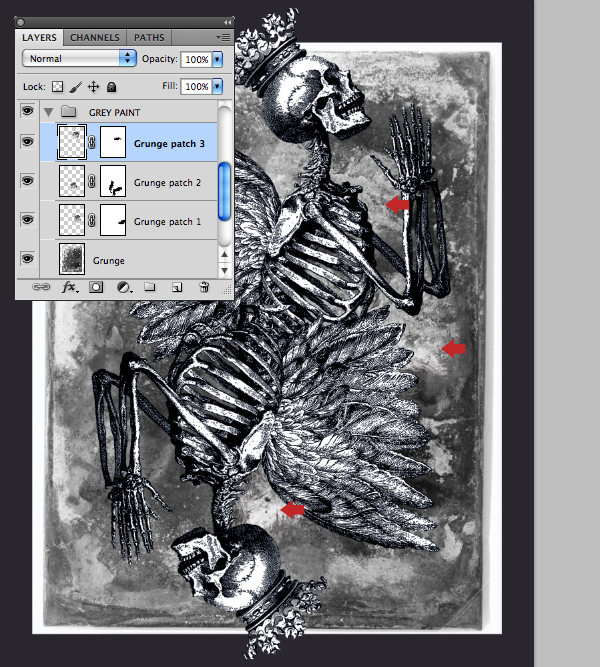This screenshot has width=600, height=667.
Task: Toggle Lock all padlock icon
Action: [x=111, y=87]
